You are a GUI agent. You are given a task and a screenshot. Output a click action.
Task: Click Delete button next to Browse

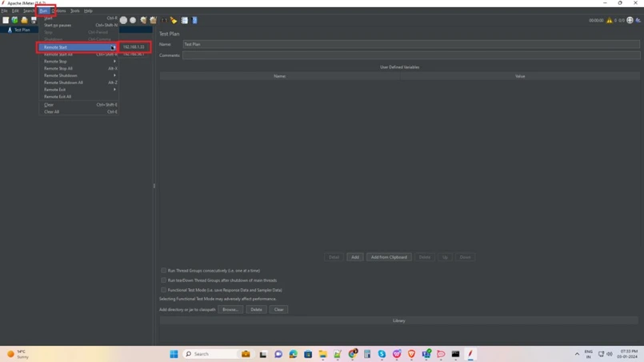point(256,309)
